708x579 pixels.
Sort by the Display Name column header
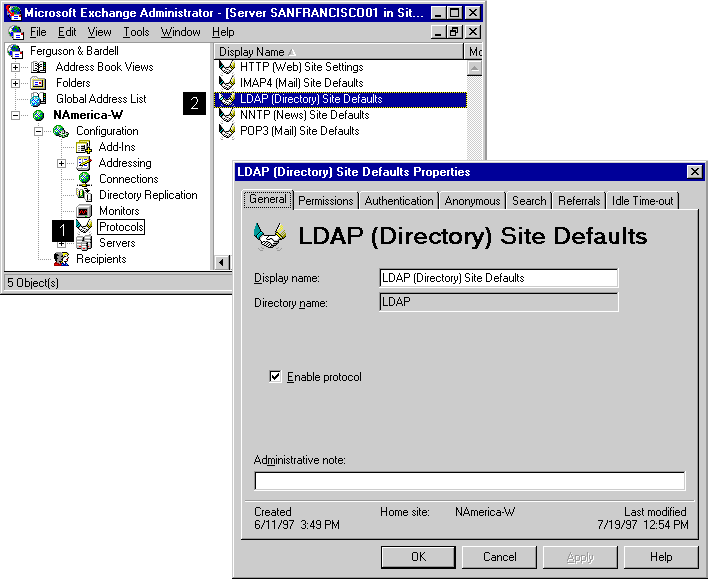(339, 52)
